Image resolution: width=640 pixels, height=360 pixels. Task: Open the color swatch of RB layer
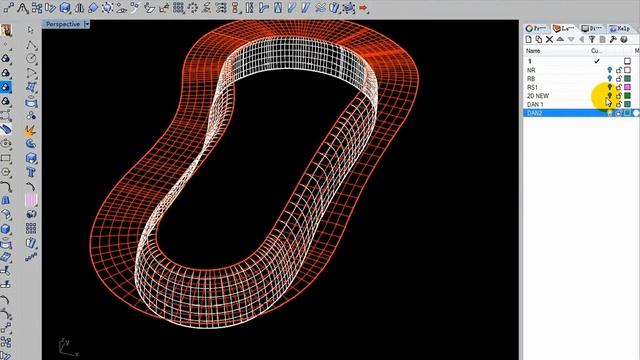pyautogui.click(x=628, y=78)
